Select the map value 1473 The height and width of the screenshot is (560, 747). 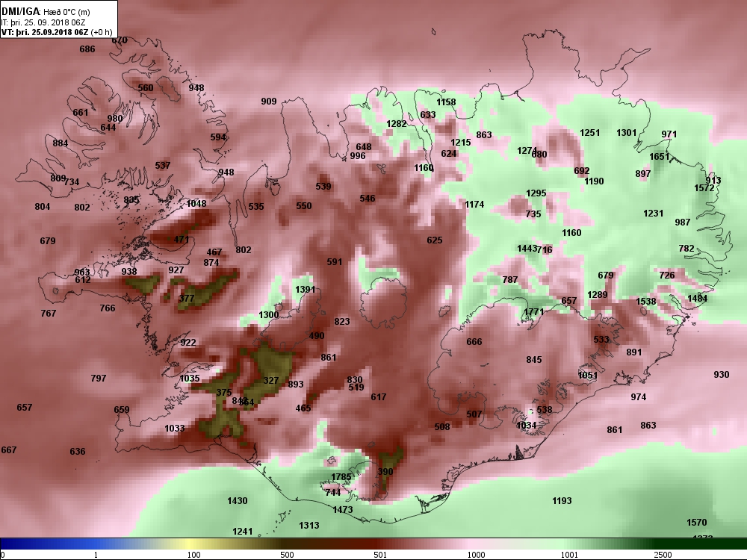343,509
